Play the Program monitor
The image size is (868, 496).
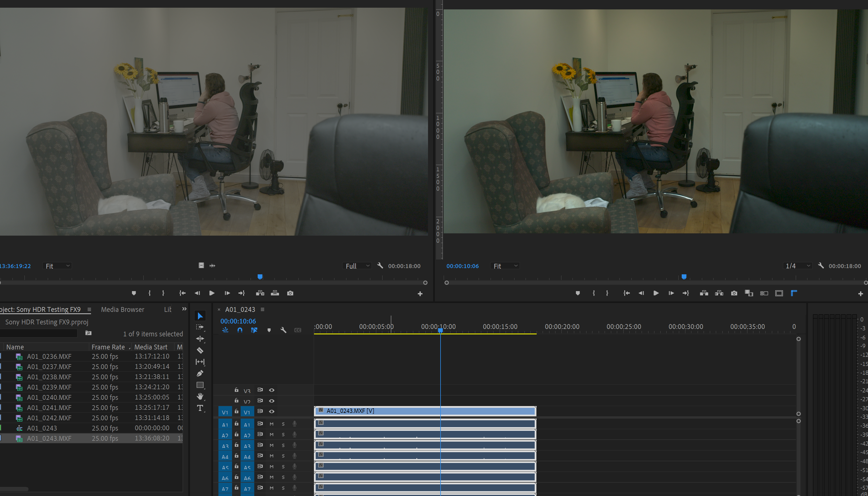(656, 293)
